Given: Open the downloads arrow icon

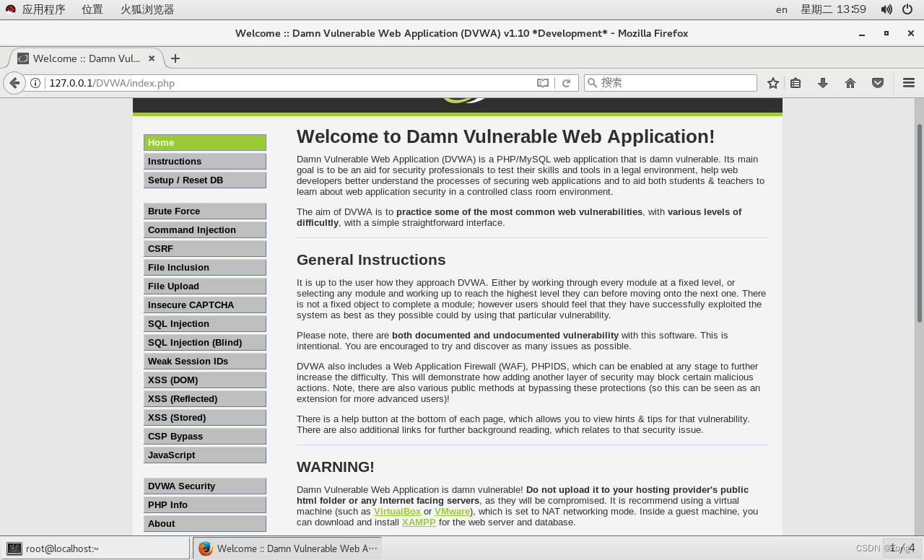Looking at the screenshot, I should click(x=822, y=83).
